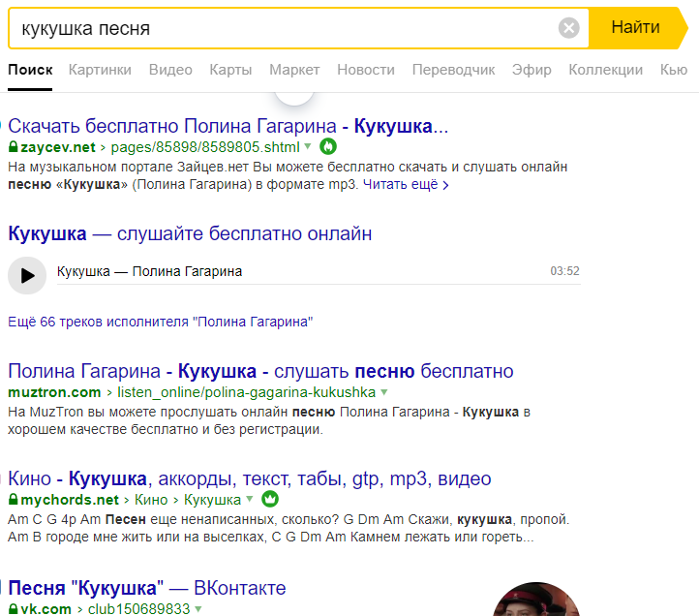The width and height of the screenshot is (699, 616).
Task: Open result Кино - Кукушка, аккорды, текст, табы
Action: (250, 478)
